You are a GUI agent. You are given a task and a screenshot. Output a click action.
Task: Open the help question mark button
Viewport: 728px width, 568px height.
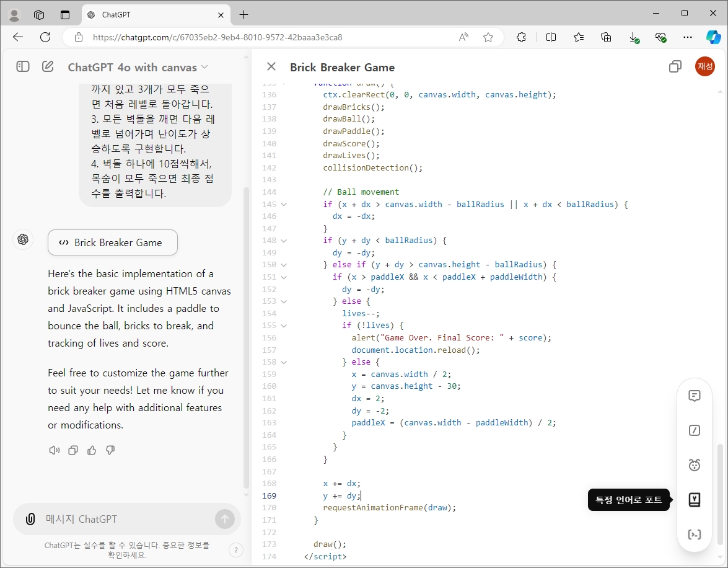[x=236, y=551]
